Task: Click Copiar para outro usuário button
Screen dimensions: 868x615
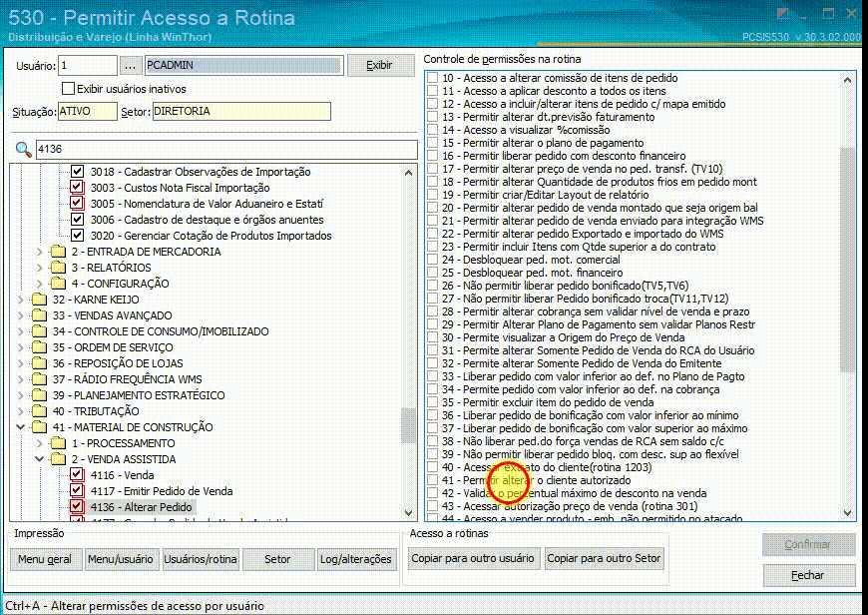Action: coord(472,558)
